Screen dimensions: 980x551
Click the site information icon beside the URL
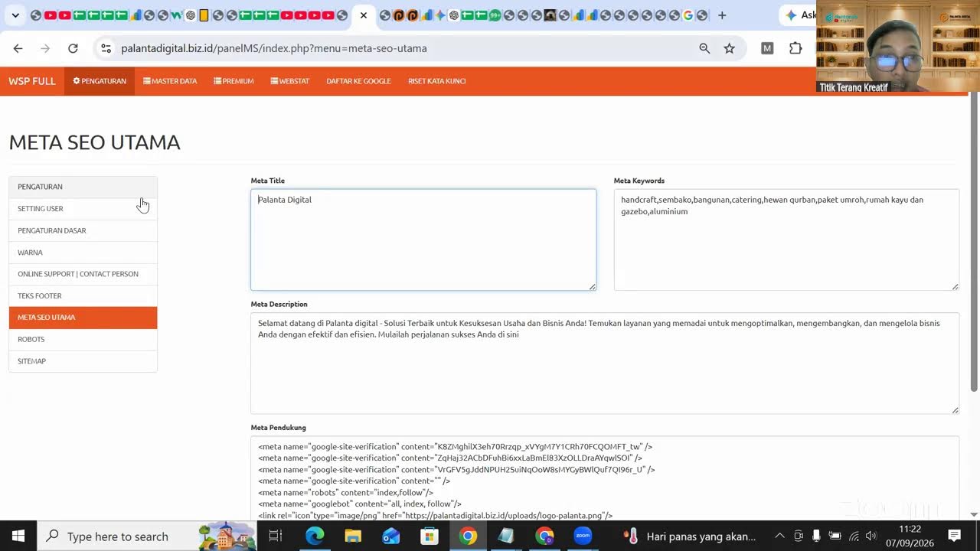point(106,48)
